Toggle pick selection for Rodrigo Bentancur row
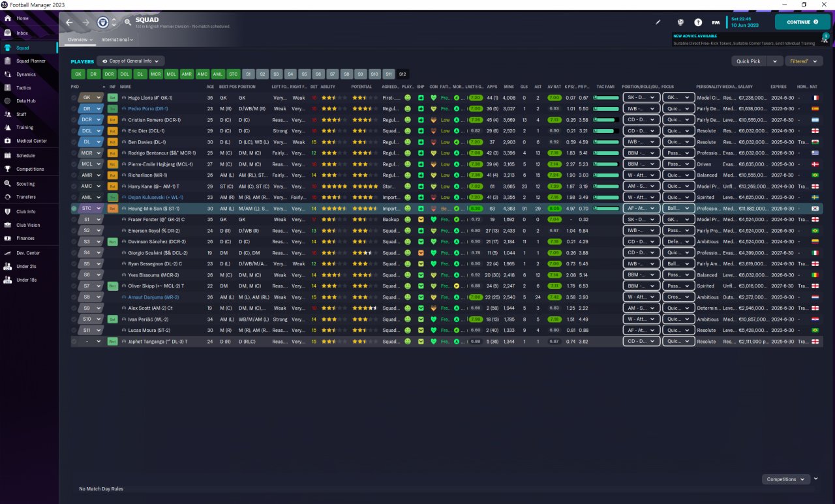The height and width of the screenshot is (504, 835). tap(74, 153)
